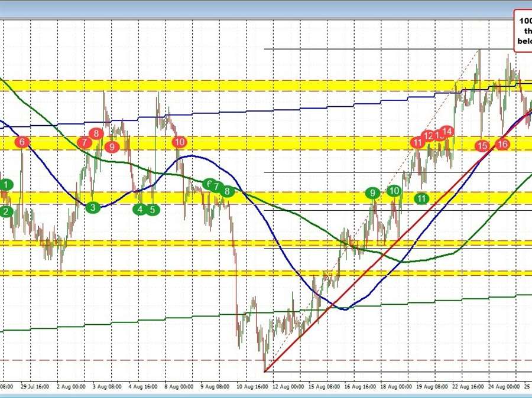Click the red marker labeled 14
The width and height of the screenshot is (532, 398).
pos(447,131)
